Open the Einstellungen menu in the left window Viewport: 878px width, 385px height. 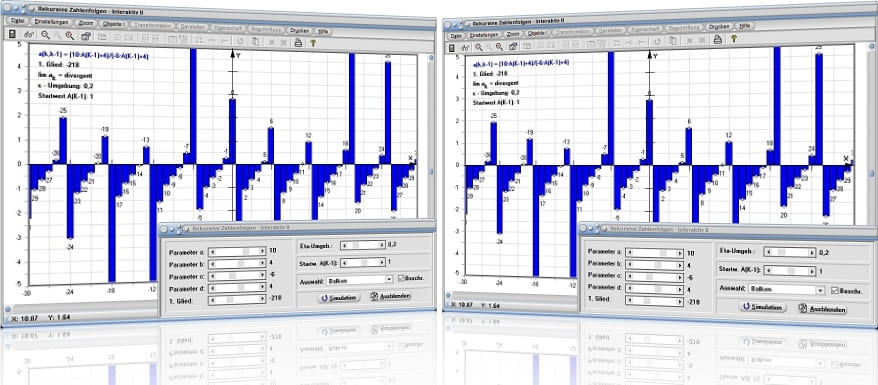tap(51, 22)
